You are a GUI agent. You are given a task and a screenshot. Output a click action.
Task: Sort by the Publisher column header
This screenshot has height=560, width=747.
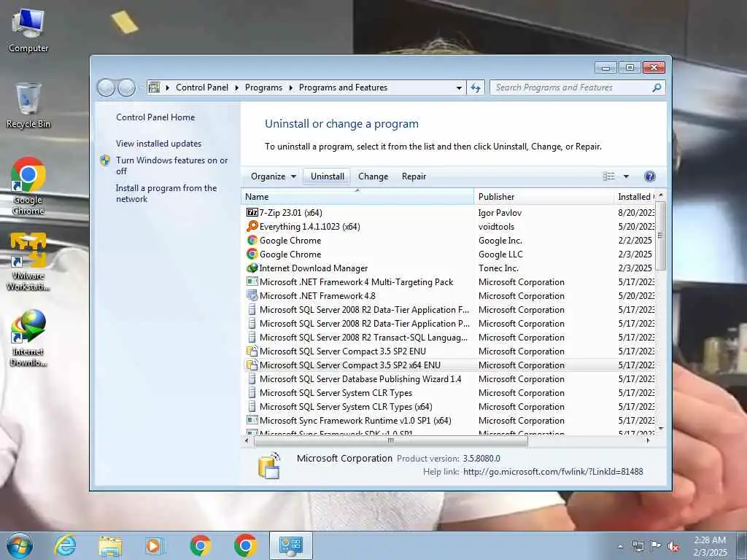543,197
